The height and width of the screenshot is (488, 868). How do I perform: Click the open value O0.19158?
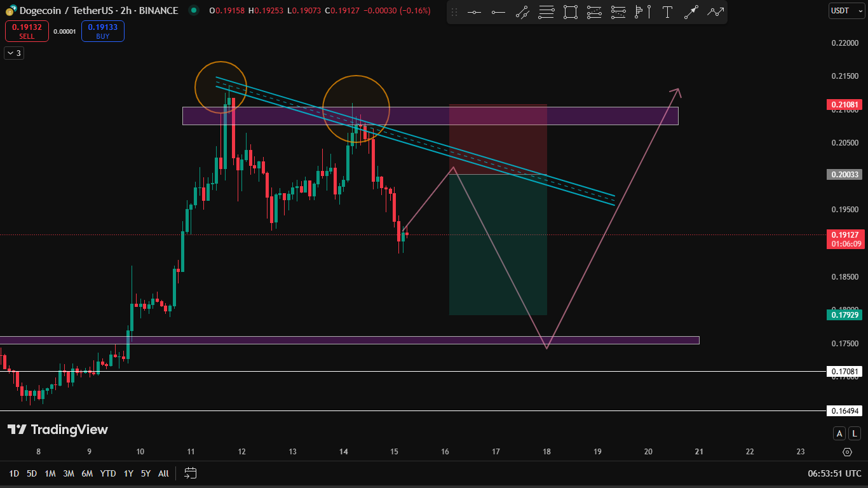[226, 11]
